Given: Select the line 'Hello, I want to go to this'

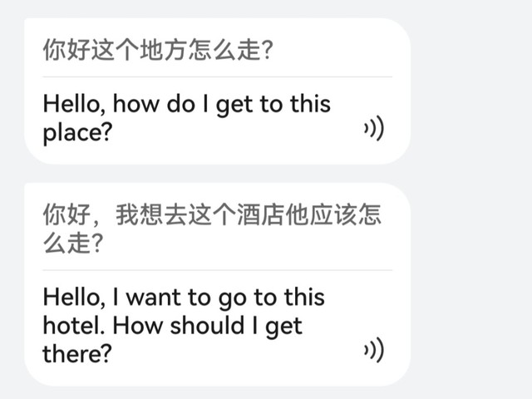Looking at the screenshot, I should [x=183, y=297].
